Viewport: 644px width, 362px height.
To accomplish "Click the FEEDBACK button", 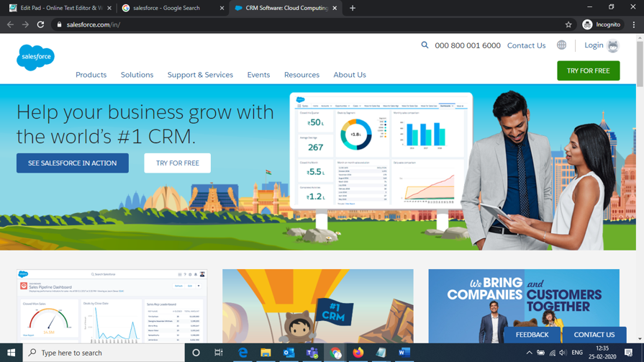I will click(x=532, y=335).
